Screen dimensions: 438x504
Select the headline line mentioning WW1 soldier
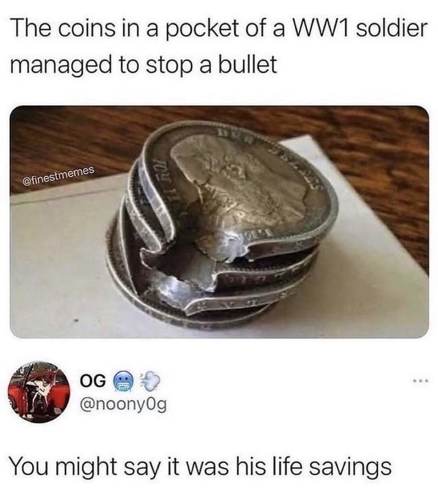tap(218, 28)
